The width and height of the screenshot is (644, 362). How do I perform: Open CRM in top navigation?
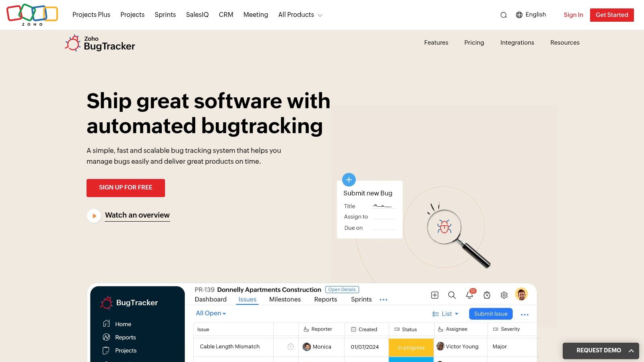click(226, 14)
